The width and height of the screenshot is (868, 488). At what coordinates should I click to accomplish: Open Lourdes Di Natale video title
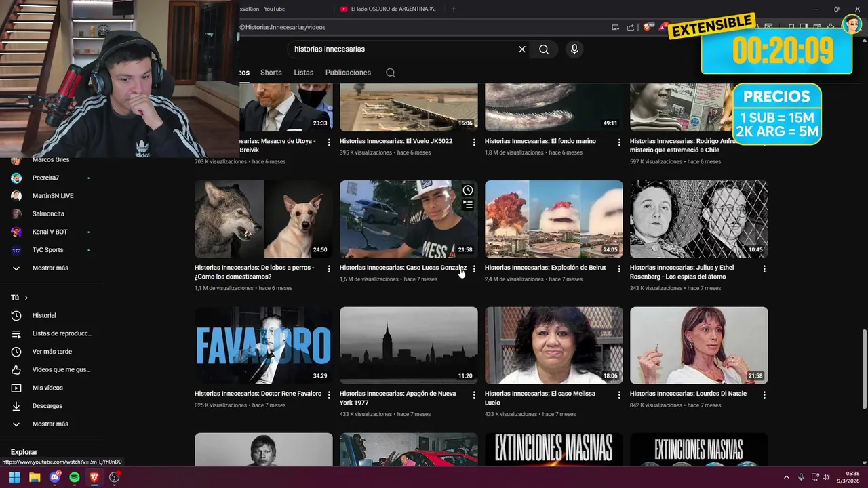688,394
